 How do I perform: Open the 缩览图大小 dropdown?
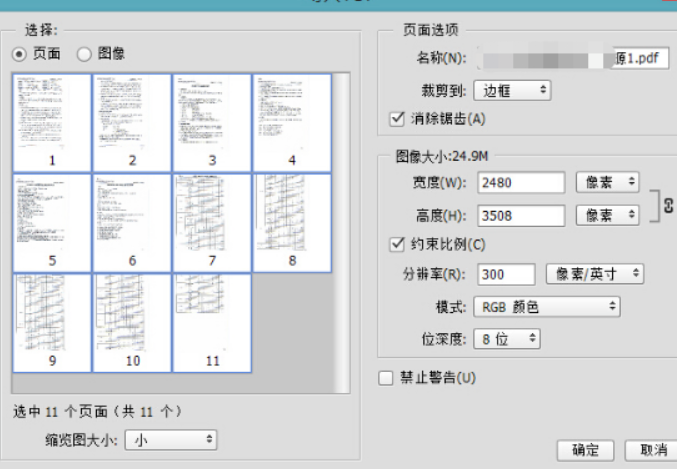(171, 440)
